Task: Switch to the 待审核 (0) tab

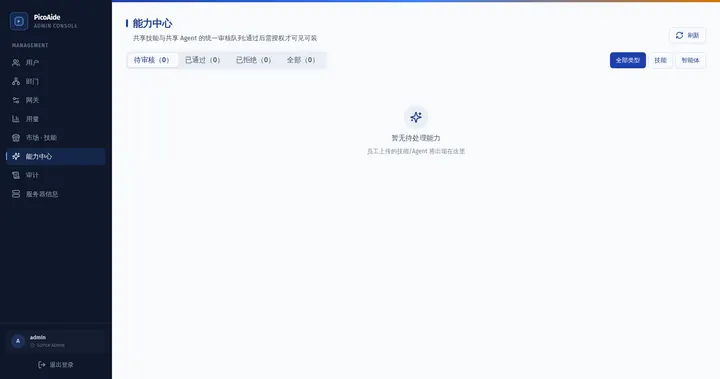Action: (x=152, y=60)
